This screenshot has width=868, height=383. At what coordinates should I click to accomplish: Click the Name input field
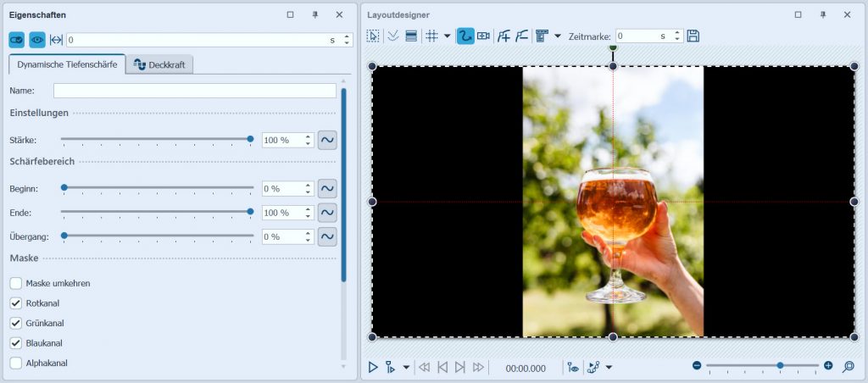tap(194, 91)
